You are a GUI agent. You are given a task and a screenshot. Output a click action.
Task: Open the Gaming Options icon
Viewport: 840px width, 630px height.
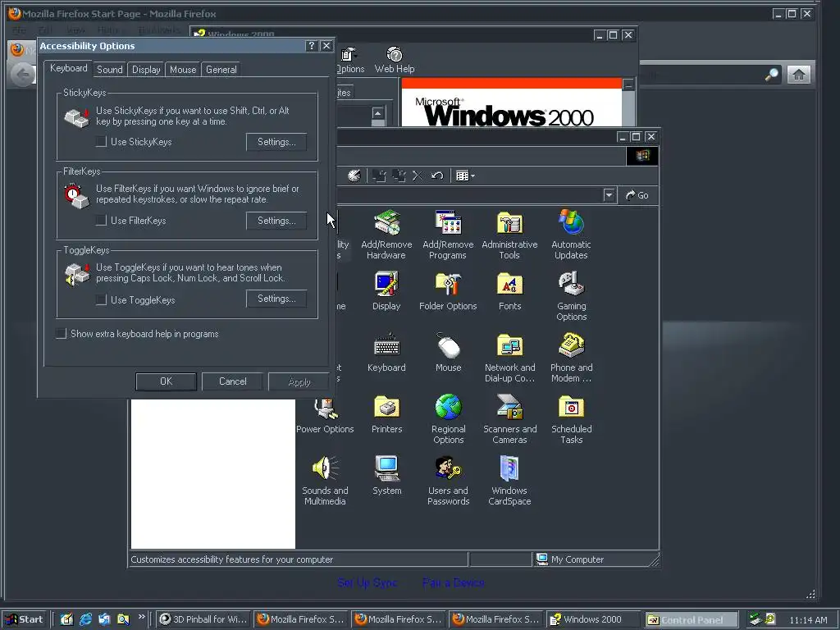coord(571,295)
